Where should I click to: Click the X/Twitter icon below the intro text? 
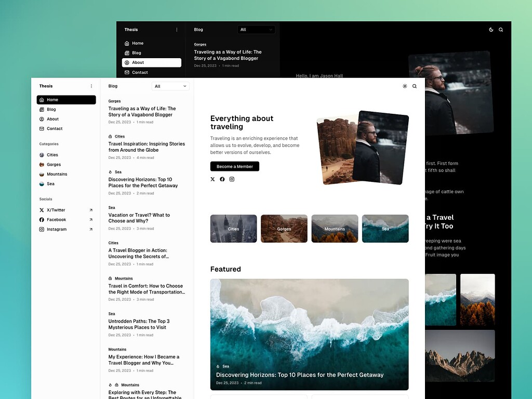(212, 179)
